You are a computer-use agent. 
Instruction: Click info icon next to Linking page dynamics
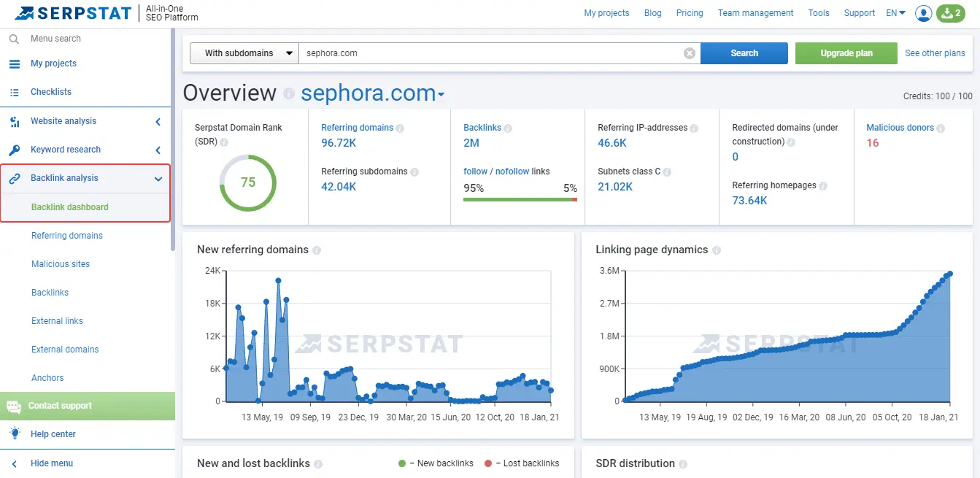pos(717,250)
